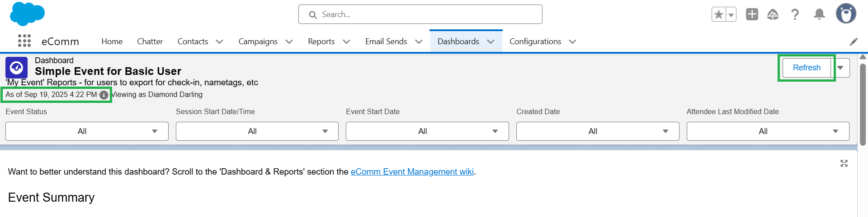
Task: Open the Chatter tab
Action: [x=150, y=42]
